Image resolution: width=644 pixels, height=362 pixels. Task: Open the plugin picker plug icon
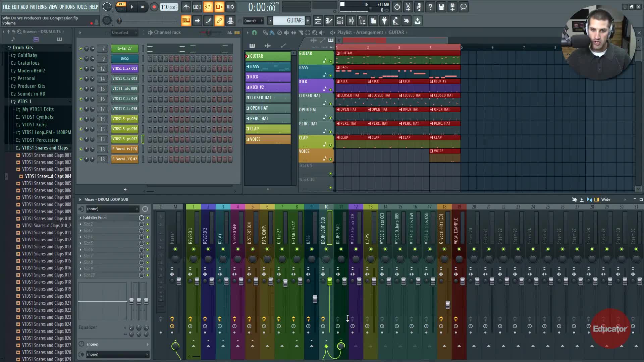click(x=384, y=21)
